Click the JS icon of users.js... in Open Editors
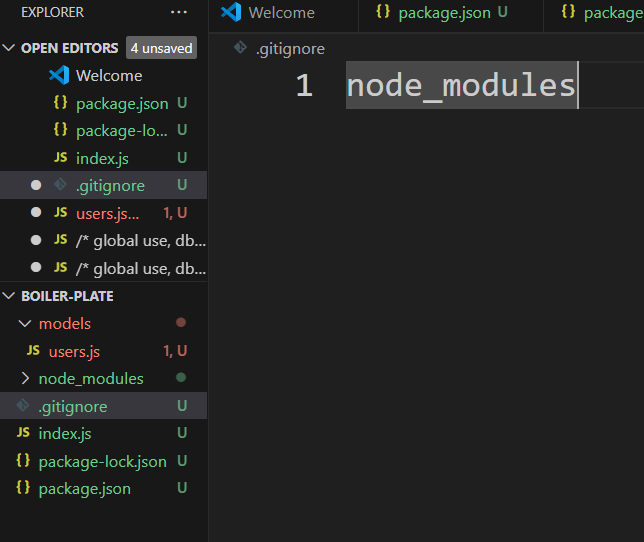The height and width of the screenshot is (542, 644). [x=60, y=212]
